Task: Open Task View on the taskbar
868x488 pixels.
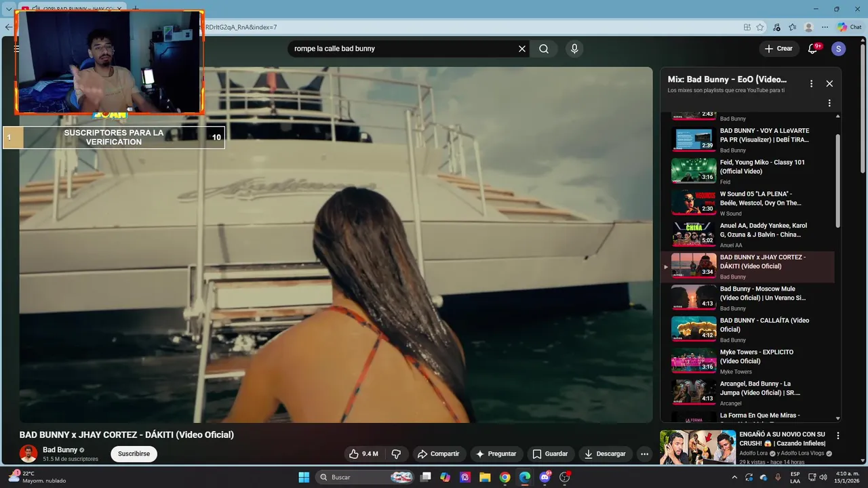Action: 426,477
